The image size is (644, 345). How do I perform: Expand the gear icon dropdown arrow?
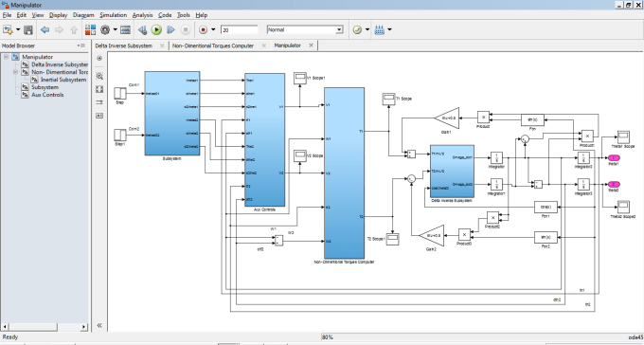[116, 29]
